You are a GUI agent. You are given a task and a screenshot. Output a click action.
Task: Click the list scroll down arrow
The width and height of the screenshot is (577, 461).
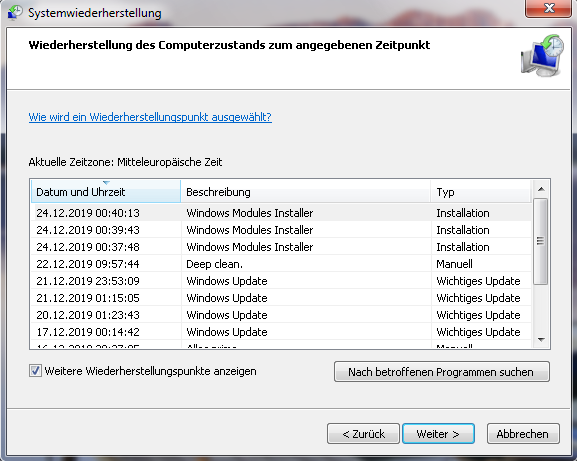[x=541, y=340]
